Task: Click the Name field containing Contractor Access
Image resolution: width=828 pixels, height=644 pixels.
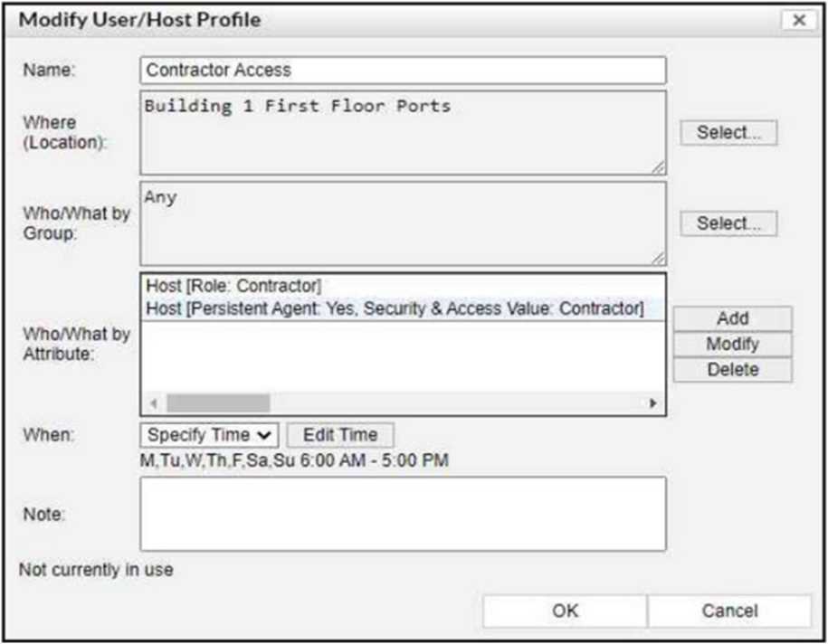Action: [403, 70]
